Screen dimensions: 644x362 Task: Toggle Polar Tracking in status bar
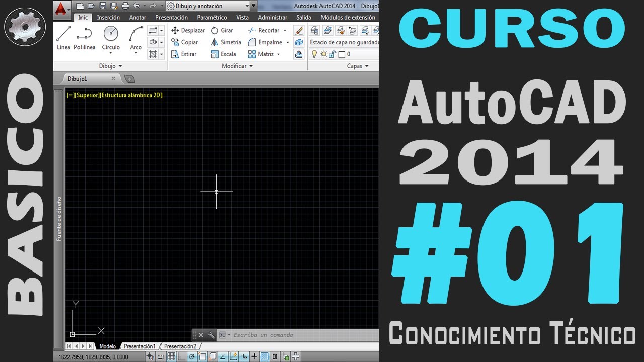click(x=192, y=357)
